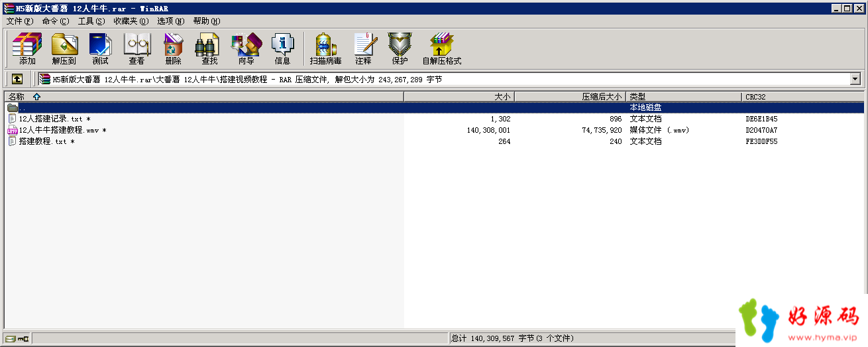The width and height of the screenshot is (868, 347).
Task: Launch the Wizard (向导) tool
Action: coord(246,48)
